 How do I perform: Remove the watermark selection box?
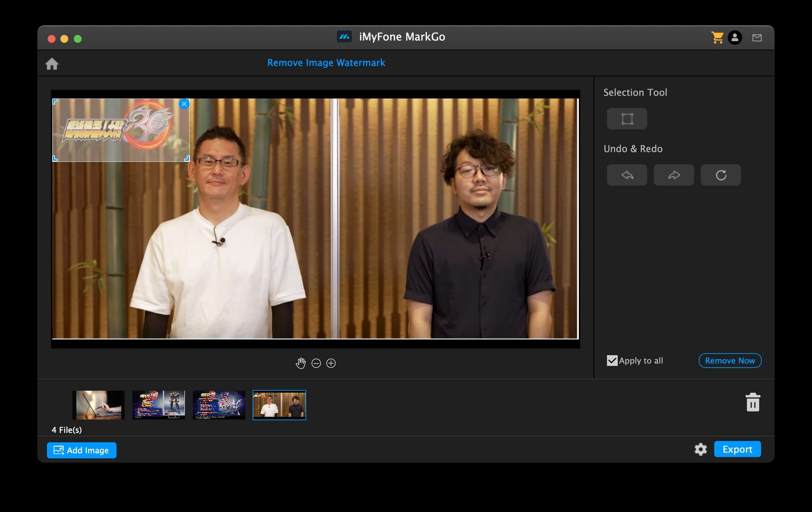pos(184,104)
